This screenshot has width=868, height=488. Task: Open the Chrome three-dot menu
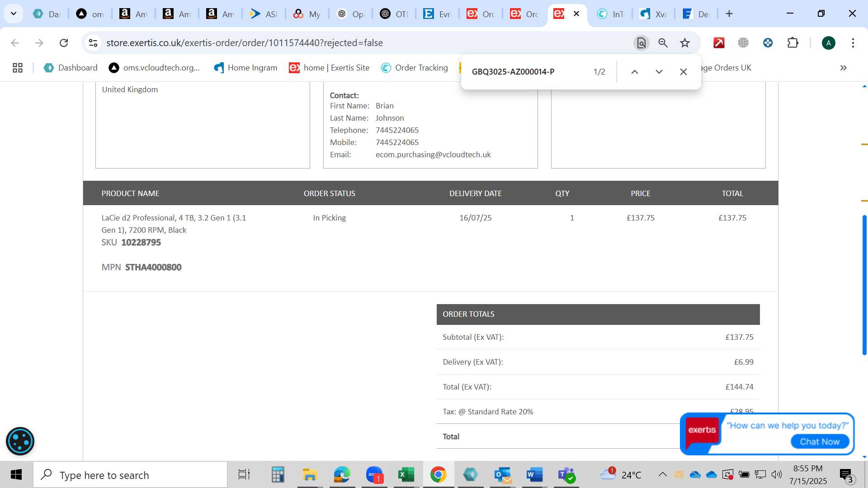pyautogui.click(x=853, y=43)
